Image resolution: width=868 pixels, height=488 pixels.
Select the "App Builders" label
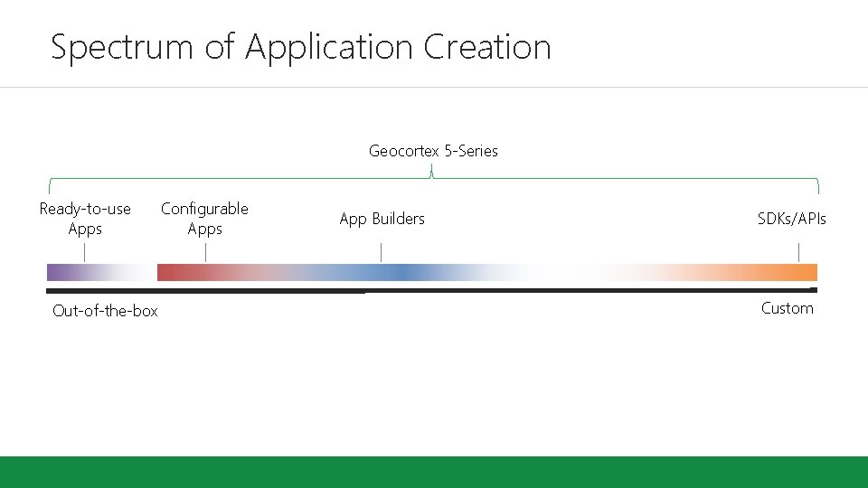(x=382, y=219)
